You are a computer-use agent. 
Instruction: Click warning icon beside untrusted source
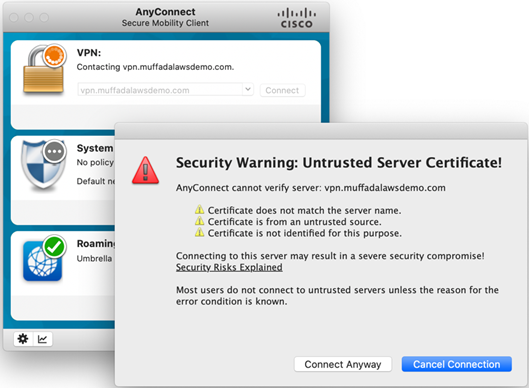[x=199, y=221]
